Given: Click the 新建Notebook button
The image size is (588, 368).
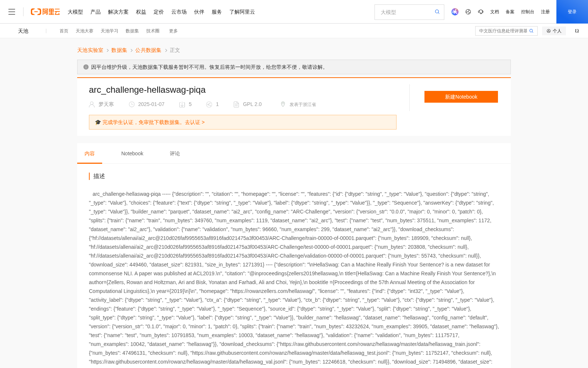Looking at the screenshot, I should click(x=461, y=97).
